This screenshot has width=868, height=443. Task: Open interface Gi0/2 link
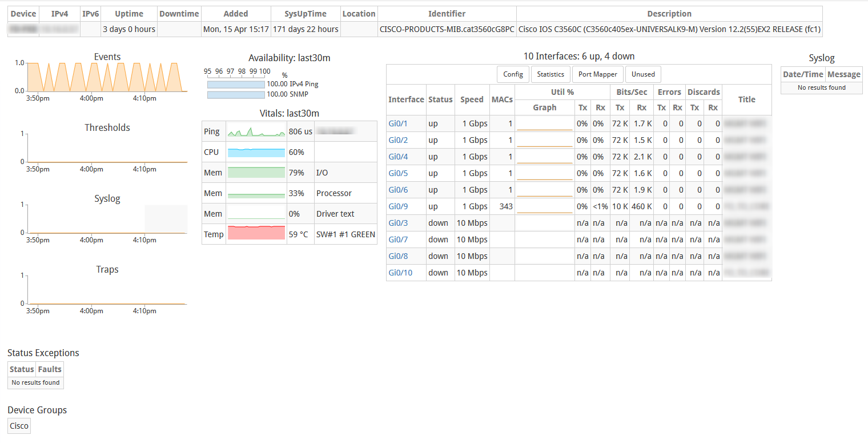click(398, 140)
